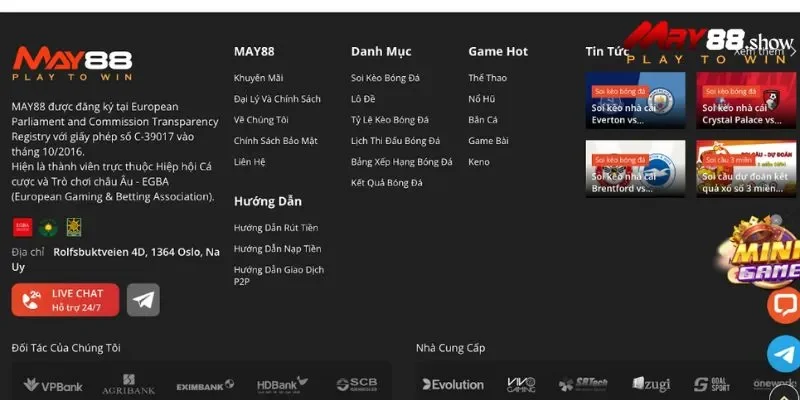This screenshot has height=400, width=800.
Task: Click the red EGBA certification badge
Action: [x=22, y=227]
